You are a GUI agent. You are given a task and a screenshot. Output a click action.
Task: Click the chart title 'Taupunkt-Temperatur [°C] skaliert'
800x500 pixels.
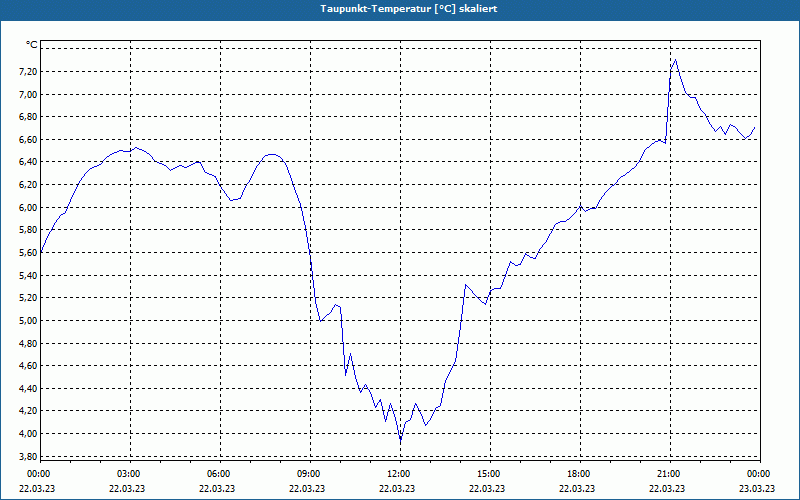pos(409,9)
